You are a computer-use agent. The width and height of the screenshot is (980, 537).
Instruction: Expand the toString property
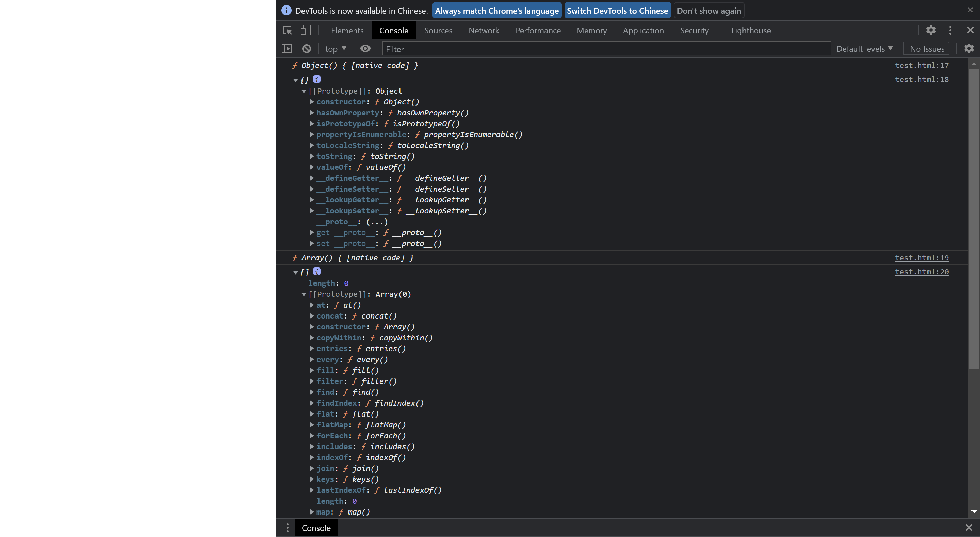(312, 156)
